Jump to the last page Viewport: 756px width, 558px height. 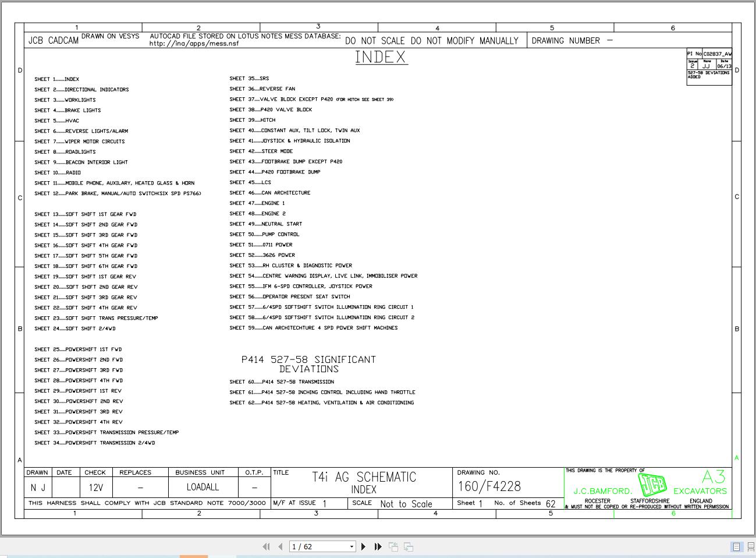pyautogui.click(x=378, y=546)
